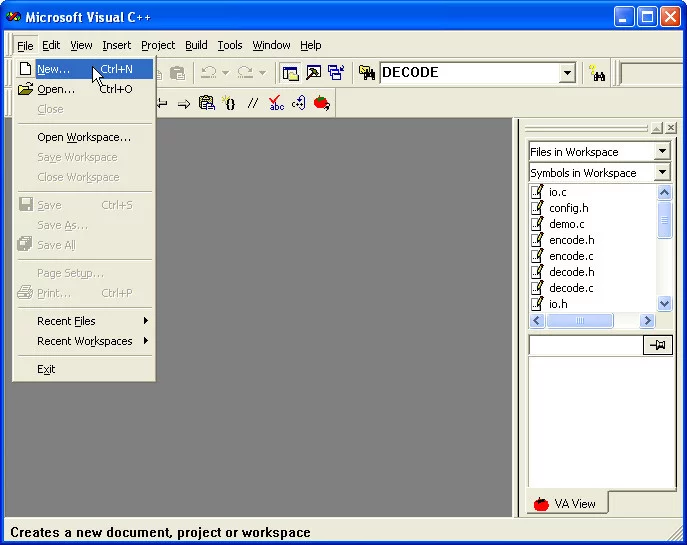
Task: Open the redo history dropdown arrow
Action: tap(262, 73)
